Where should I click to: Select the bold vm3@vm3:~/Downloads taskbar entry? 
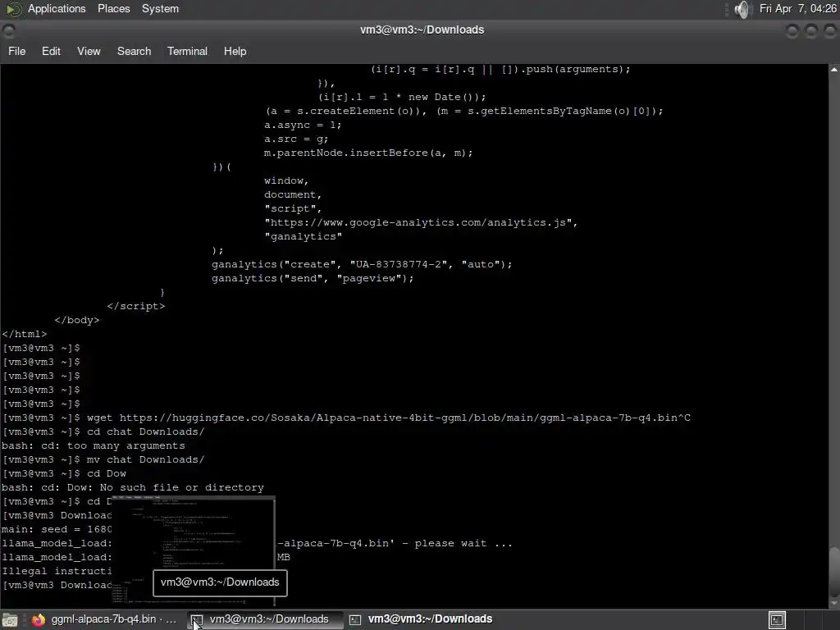click(x=423, y=619)
